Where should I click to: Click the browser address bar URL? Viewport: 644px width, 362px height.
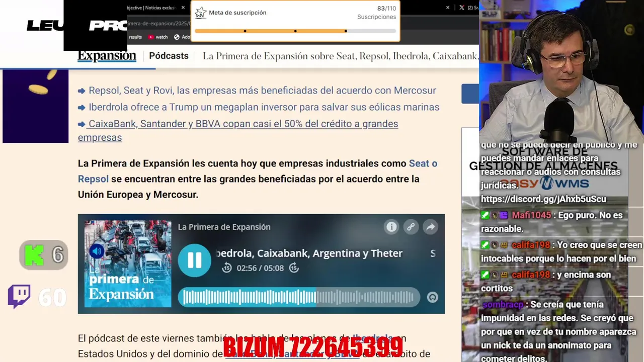point(158,23)
